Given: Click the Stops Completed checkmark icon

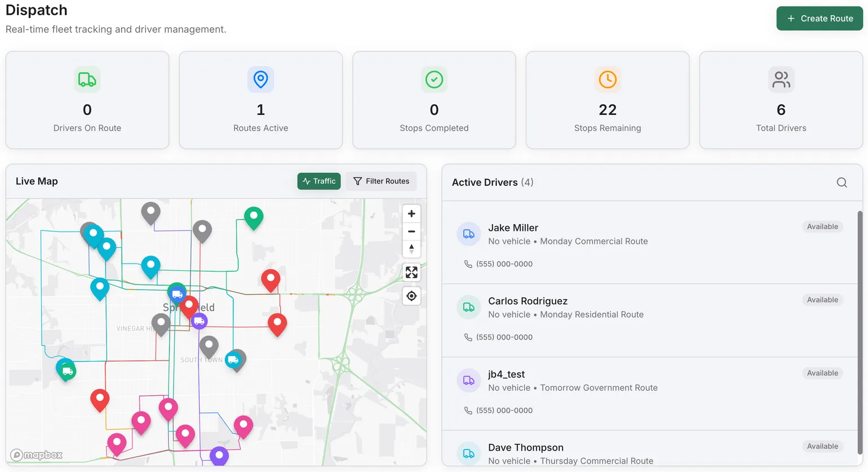Looking at the screenshot, I should tap(434, 79).
